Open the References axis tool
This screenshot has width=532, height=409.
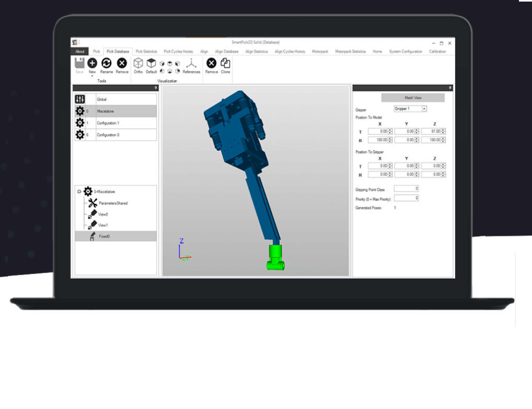coord(190,63)
